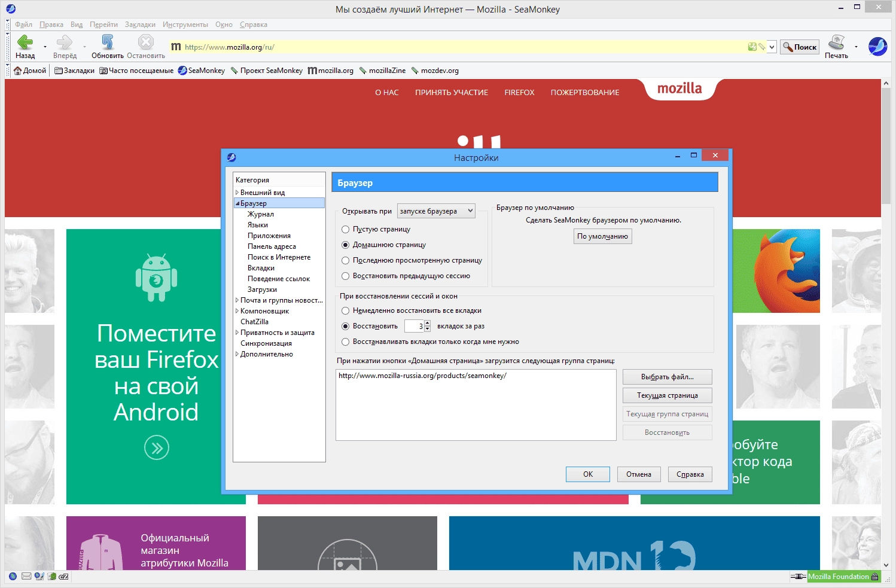Viewport: 896px width, 588px height.
Task: Select Немедленно восстановить все вкладки option
Action: point(345,310)
